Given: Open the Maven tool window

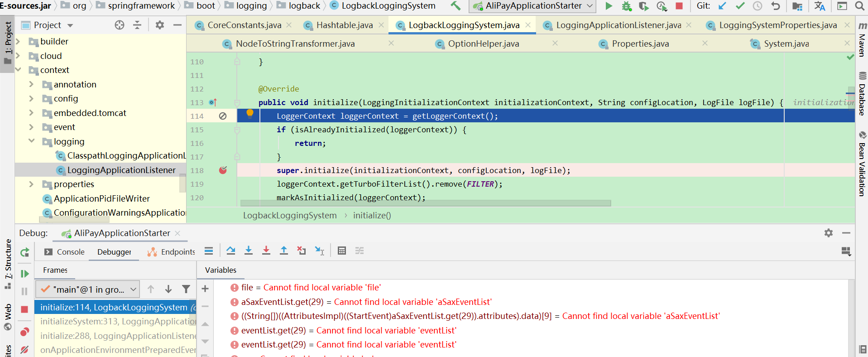Looking at the screenshot, I should 862,39.
